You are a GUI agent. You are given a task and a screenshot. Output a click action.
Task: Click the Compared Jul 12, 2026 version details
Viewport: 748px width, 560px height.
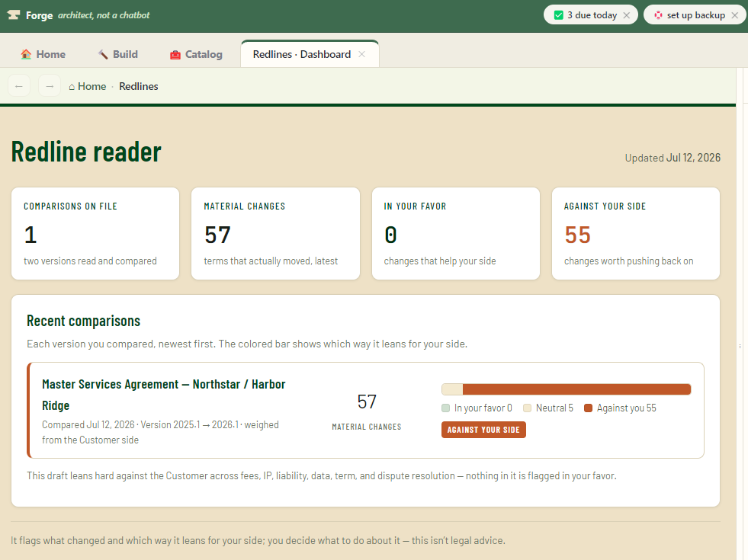[160, 432]
